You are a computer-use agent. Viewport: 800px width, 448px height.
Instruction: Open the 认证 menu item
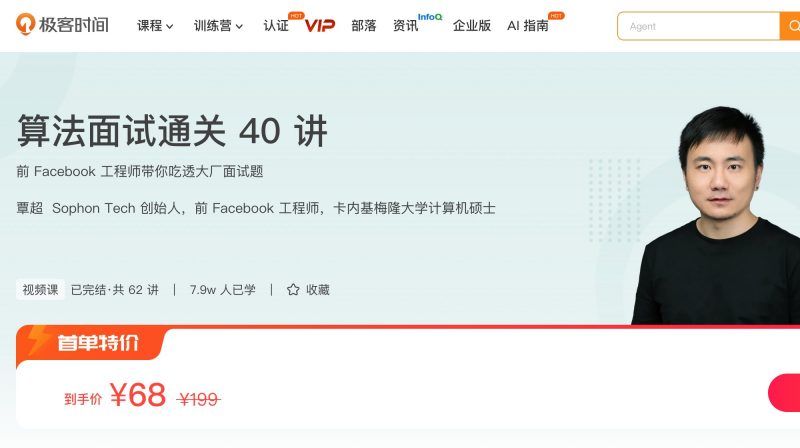point(276,26)
